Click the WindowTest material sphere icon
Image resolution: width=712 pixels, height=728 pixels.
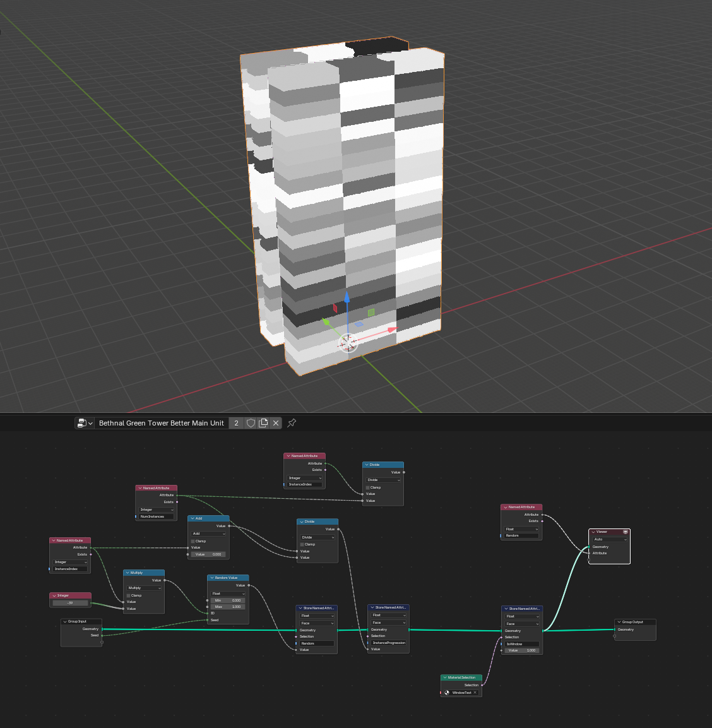coord(447,693)
